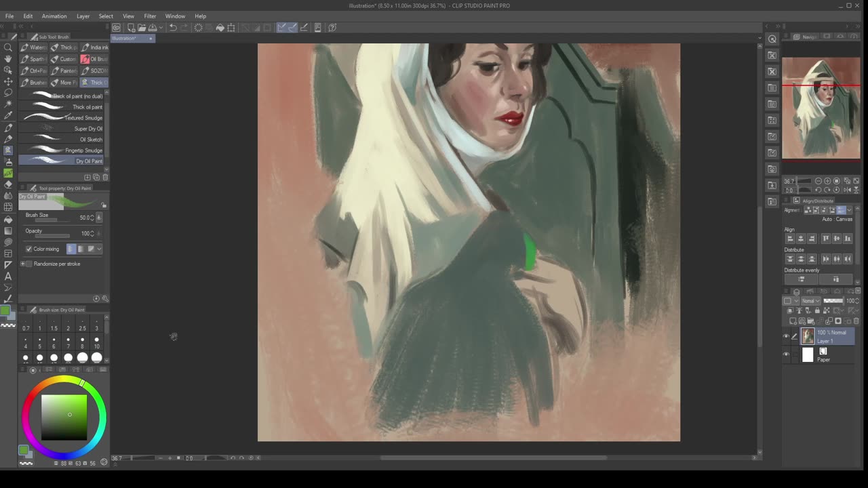Select the Hand move tool
This screenshot has width=868, height=488.
pyautogui.click(x=8, y=59)
